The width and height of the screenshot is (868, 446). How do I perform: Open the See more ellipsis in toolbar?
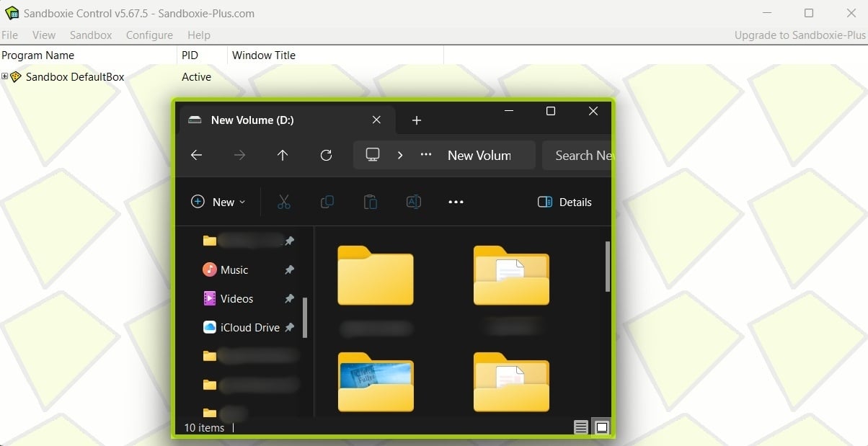pyautogui.click(x=456, y=202)
